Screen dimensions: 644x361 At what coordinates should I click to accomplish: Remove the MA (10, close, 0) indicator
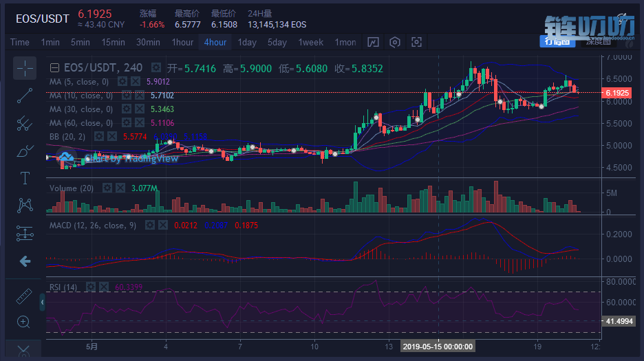point(140,96)
